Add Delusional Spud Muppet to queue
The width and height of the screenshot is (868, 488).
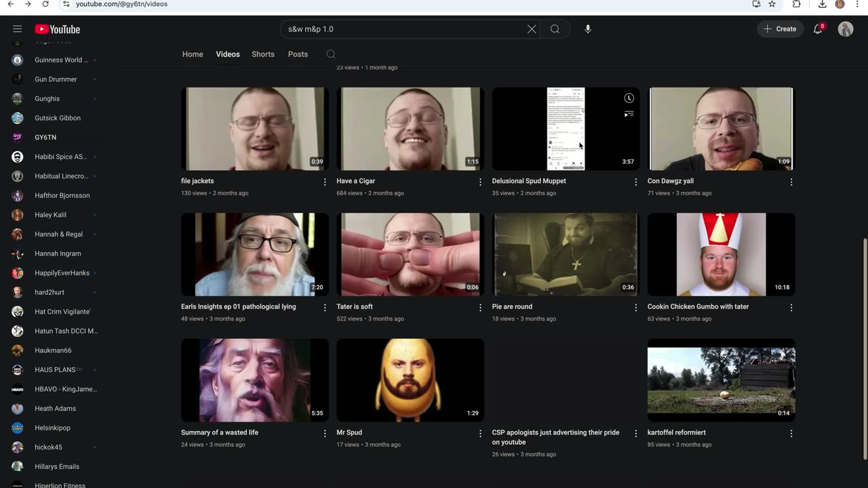click(629, 114)
